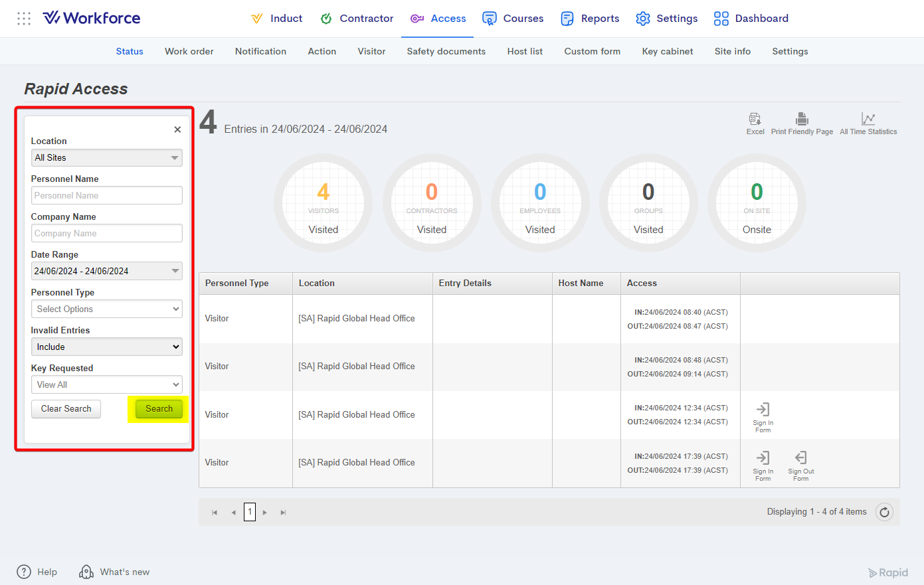Viewport: 924px width, 585px height.
Task: Open Sign In Form for 12:34 entry
Action: pos(763,417)
